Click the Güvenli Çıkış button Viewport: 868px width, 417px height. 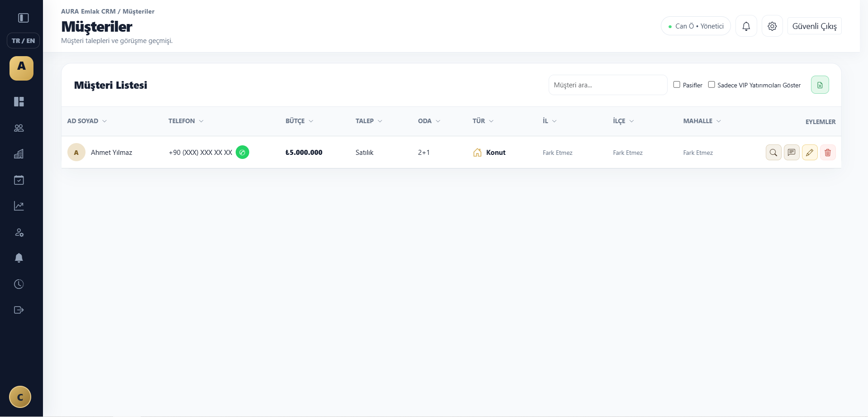[815, 26]
